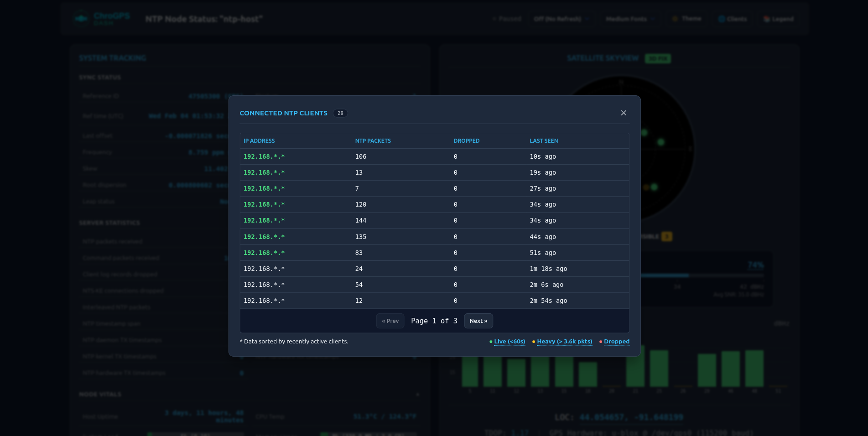The width and height of the screenshot is (868, 436).
Task: Select the client last seen 2m 54s ago
Action: tap(434, 301)
